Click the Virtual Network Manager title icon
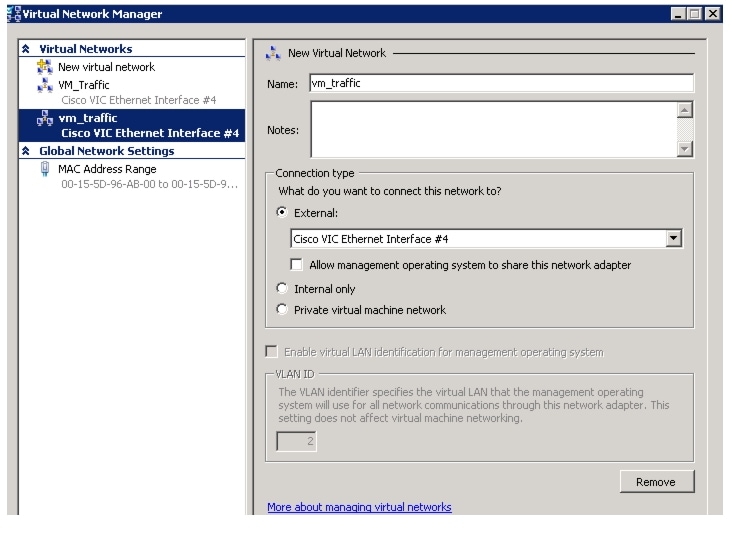 14,14
